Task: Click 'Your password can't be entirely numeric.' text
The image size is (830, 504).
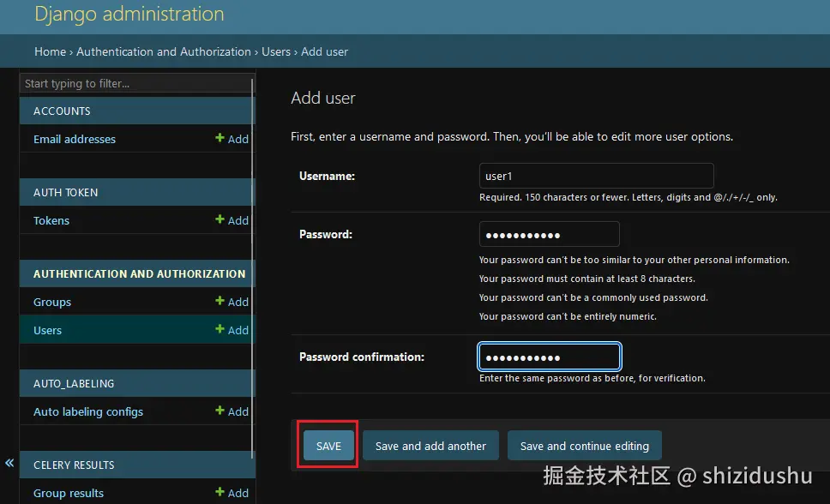Action: pos(568,316)
